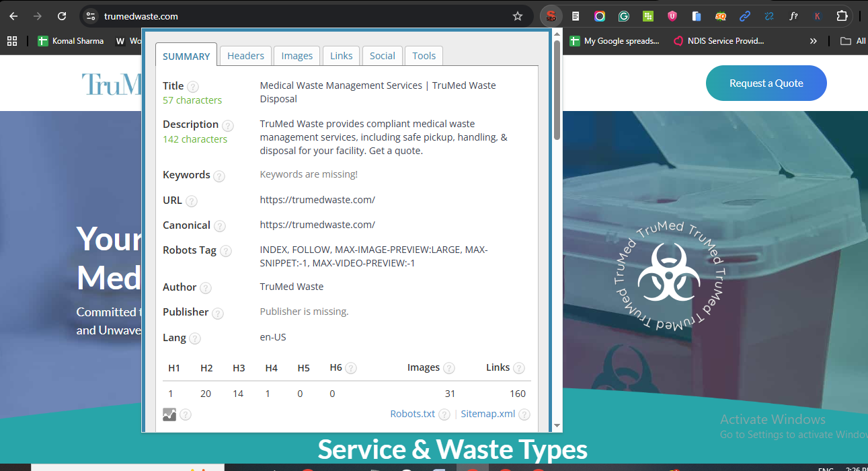This screenshot has width=868, height=471.
Task: Open the Grammarly extension
Action: coord(624,16)
